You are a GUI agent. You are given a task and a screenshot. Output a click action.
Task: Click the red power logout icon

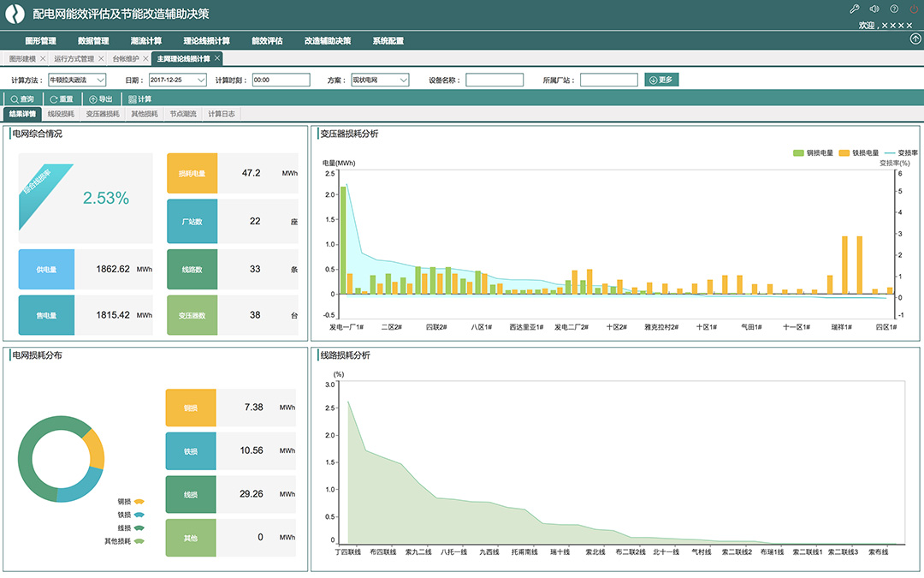point(914,9)
